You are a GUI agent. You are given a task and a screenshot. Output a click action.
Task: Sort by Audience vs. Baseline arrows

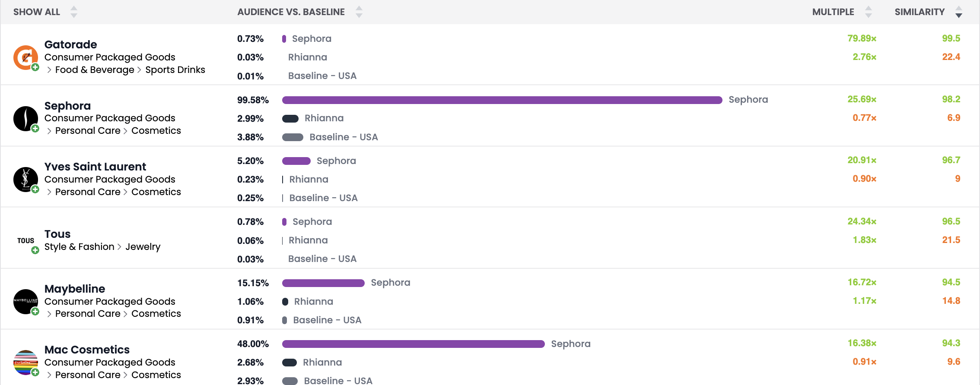pos(359,12)
